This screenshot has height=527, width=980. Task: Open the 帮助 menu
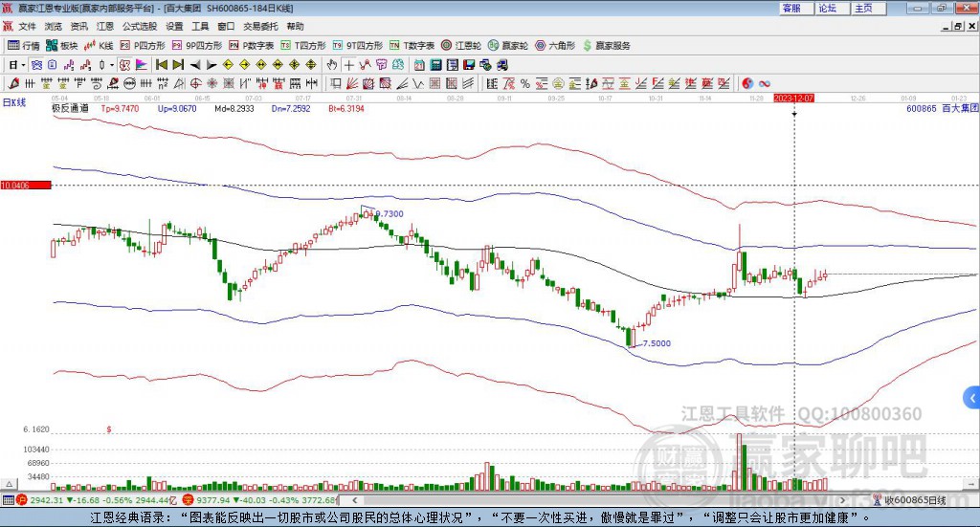(x=295, y=26)
